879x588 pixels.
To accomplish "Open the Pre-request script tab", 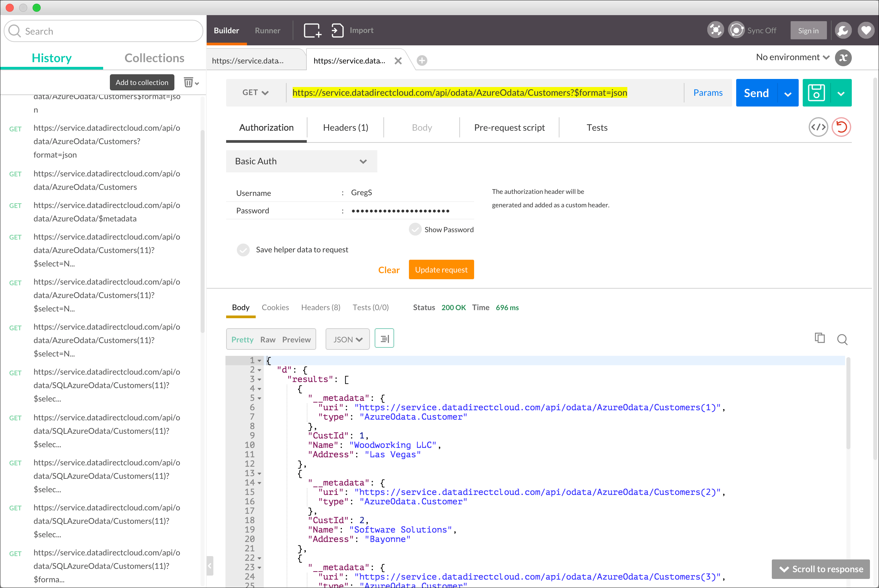I will [509, 127].
